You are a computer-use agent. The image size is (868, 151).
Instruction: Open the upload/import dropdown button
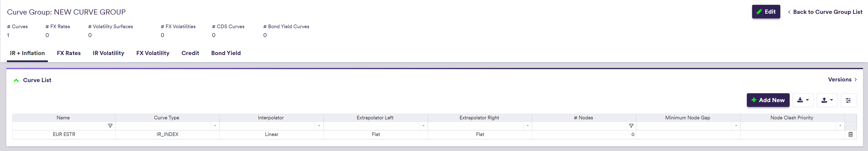pyautogui.click(x=827, y=100)
